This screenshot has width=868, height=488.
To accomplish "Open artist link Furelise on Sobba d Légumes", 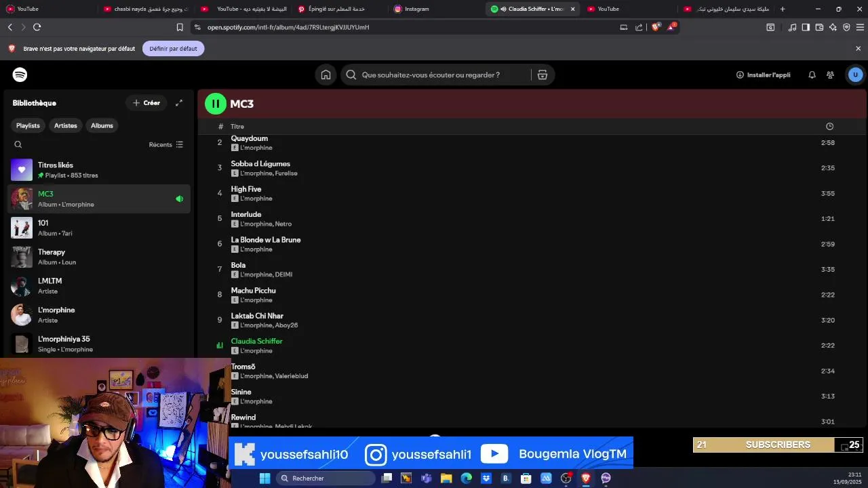I will tap(286, 174).
